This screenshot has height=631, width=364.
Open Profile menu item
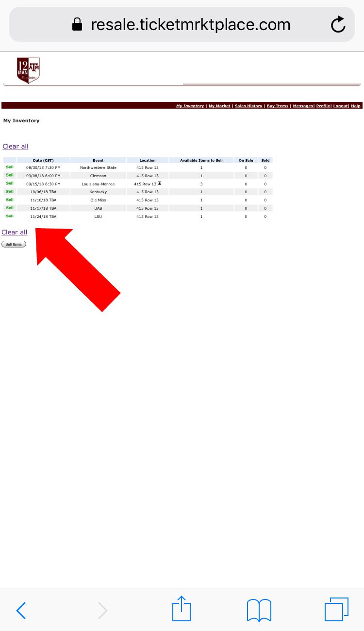[323, 106]
